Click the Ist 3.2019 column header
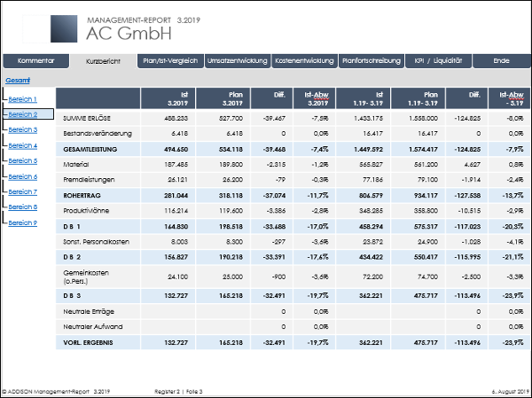This screenshot has height=398, width=532. tap(168, 98)
